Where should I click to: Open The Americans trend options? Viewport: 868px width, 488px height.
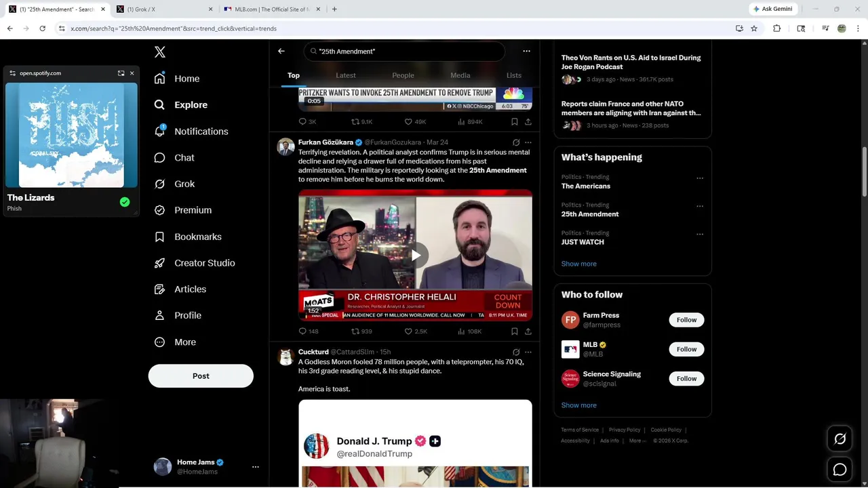[700, 178]
